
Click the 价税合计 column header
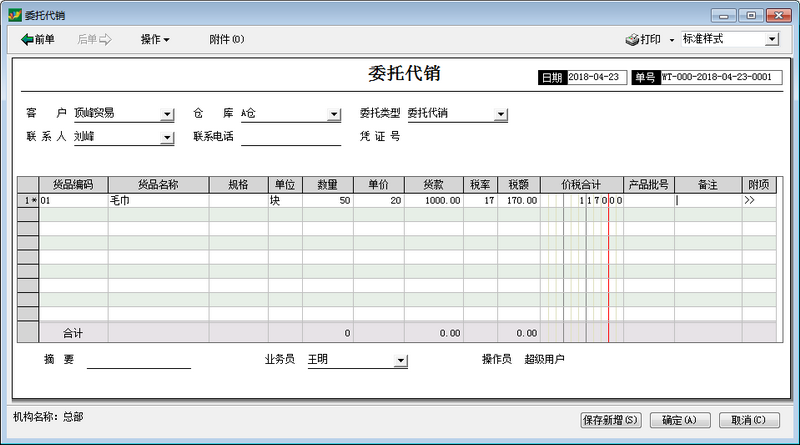582,185
